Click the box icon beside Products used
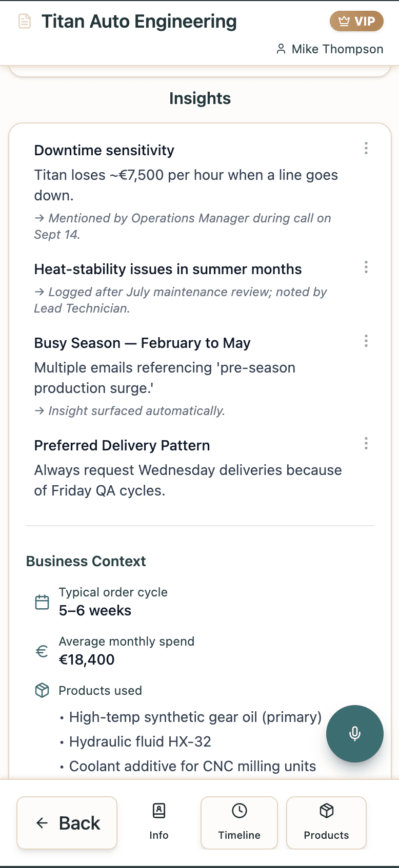 point(42,690)
